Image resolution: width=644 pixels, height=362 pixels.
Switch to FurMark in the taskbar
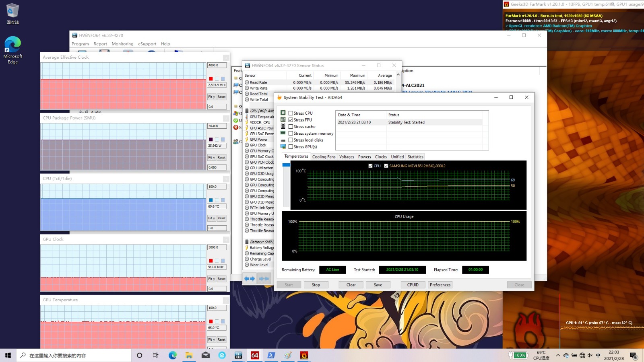[x=304, y=355]
